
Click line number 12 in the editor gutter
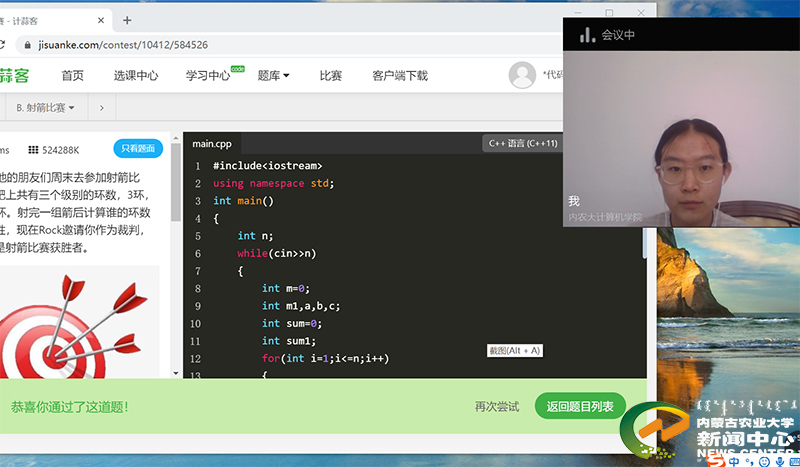pos(195,359)
